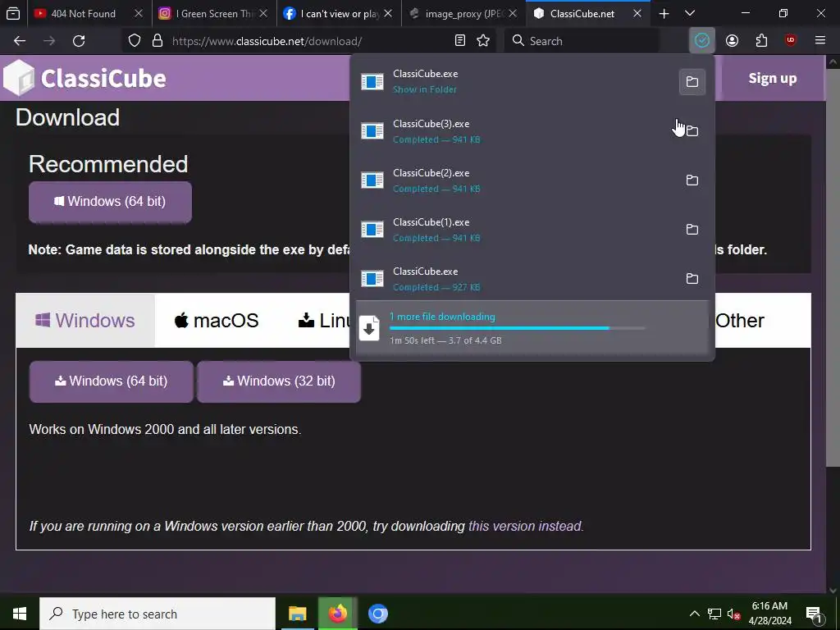Select the Other platform tab

[740, 321]
